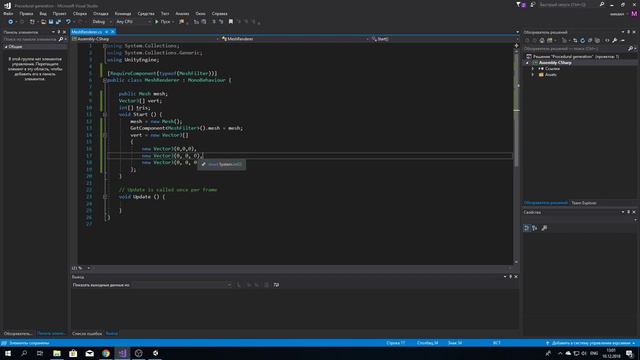Click the Windows Start button
640x360 pixels.
[x=8, y=353]
